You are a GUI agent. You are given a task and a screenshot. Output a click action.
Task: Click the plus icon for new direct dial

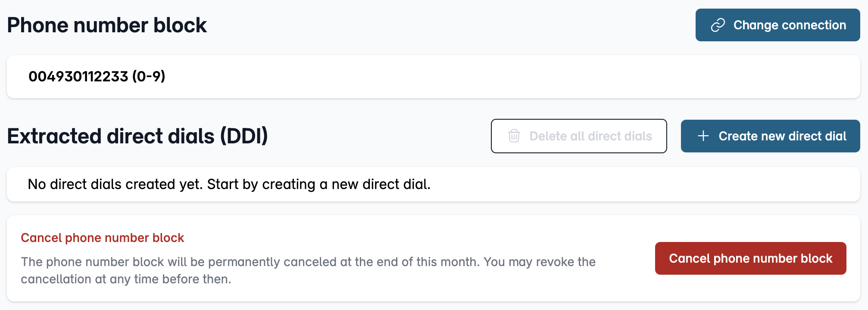[703, 136]
